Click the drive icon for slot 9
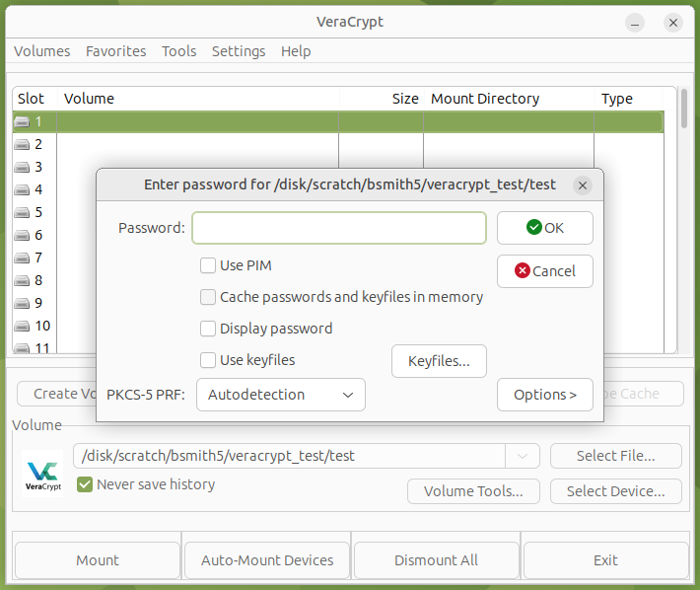The height and width of the screenshot is (590, 700). [x=22, y=303]
